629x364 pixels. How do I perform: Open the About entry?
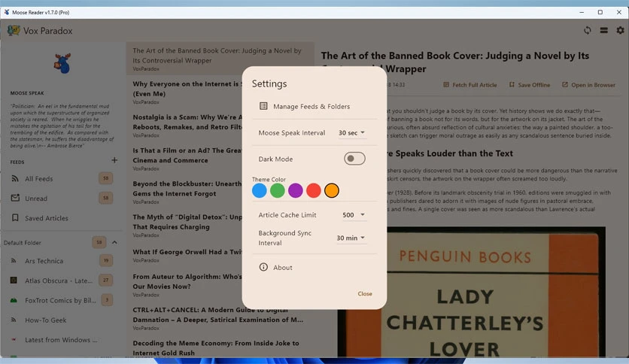click(314, 267)
